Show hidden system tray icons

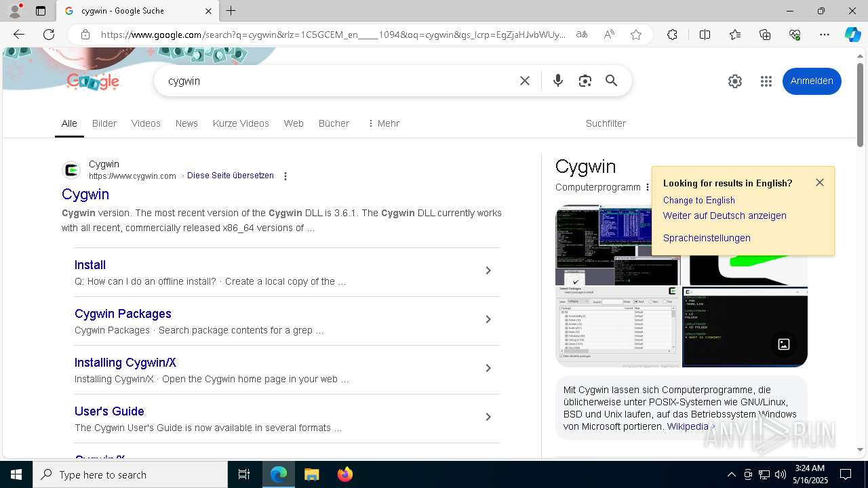pos(731,474)
